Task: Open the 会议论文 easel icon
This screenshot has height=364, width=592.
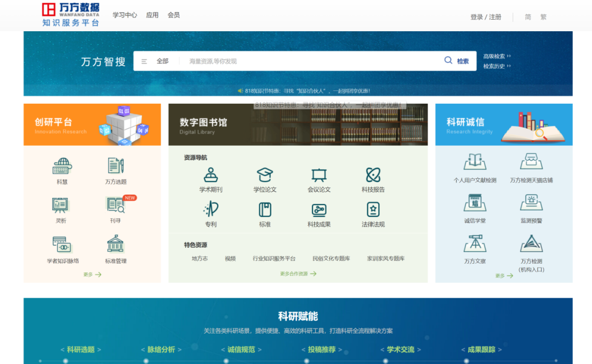Action: tap(319, 175)
